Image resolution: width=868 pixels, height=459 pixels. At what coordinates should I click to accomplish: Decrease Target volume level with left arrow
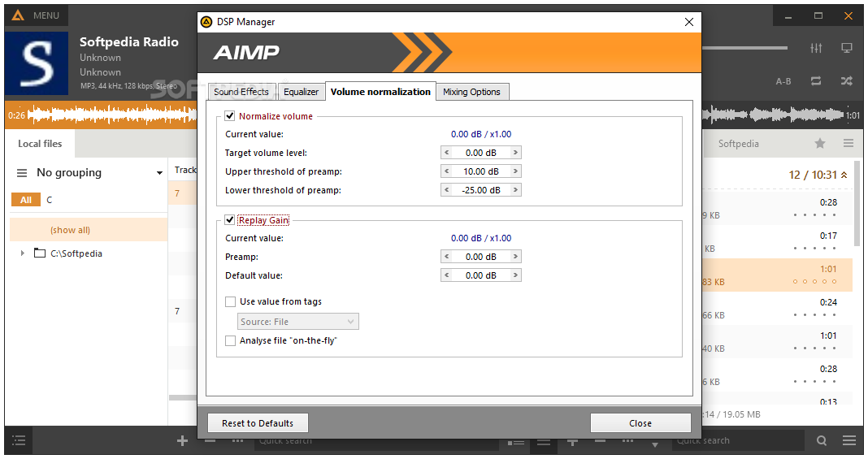click(447, 153)
